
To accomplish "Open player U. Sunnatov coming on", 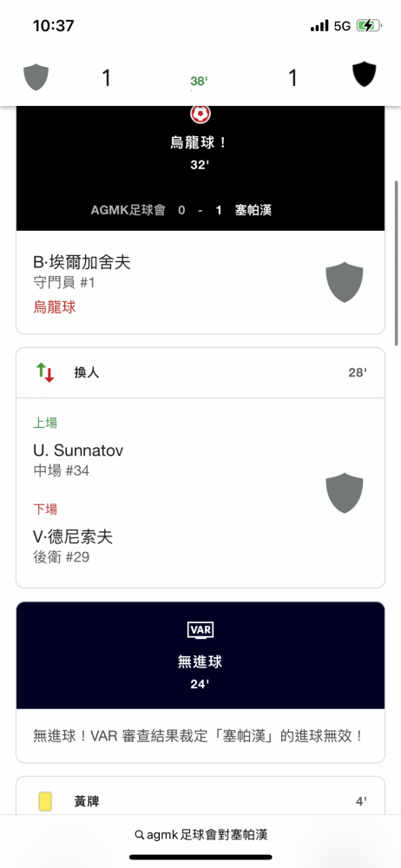I will [78, 450].
